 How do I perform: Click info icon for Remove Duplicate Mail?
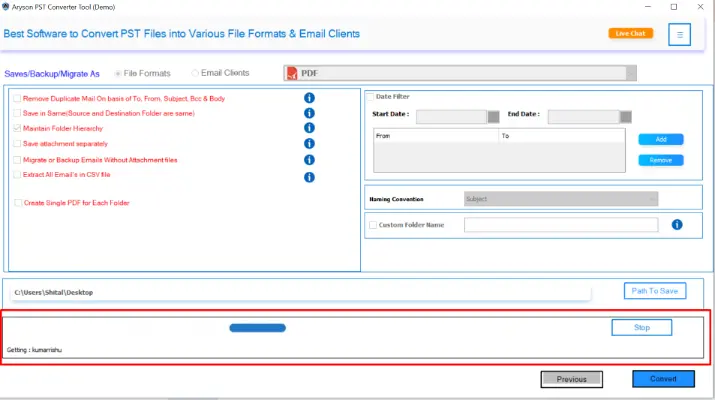pos(309,98)
